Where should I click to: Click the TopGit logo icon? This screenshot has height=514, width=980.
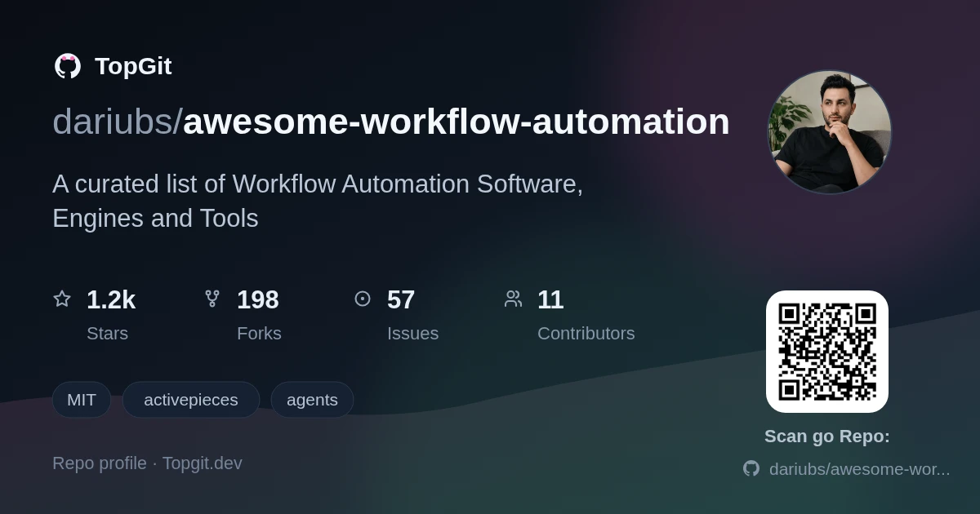pos(68,66)
